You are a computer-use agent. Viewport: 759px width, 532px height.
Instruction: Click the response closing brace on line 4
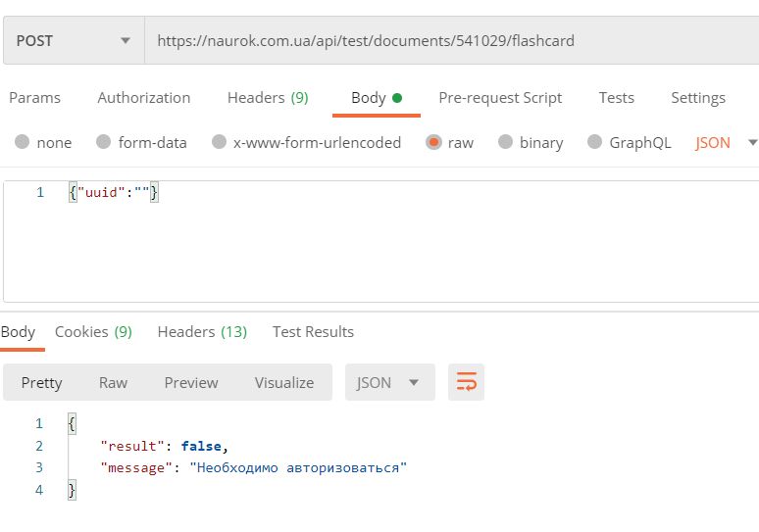[72, 490]
